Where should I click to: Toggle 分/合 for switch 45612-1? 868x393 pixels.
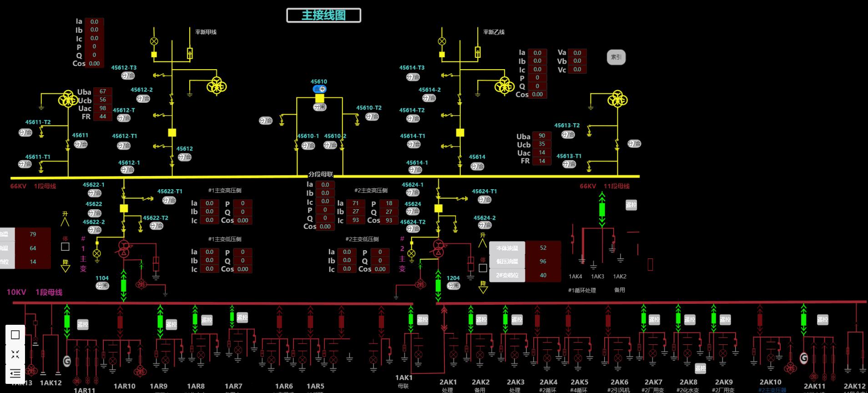point(127,170)
